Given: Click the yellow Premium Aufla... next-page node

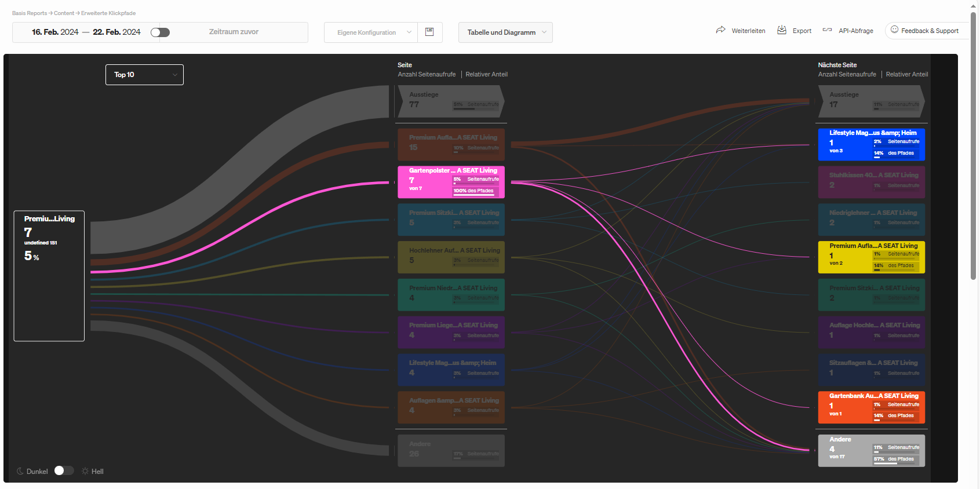Looking at the screenshot, I should pyautogui.click(x=871, y=257).
